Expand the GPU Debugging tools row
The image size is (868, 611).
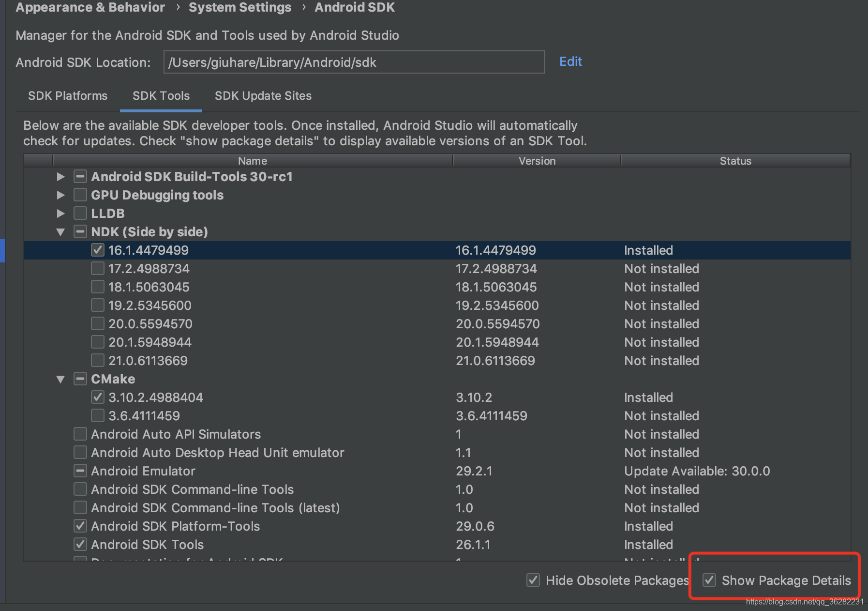coord(60,195)
